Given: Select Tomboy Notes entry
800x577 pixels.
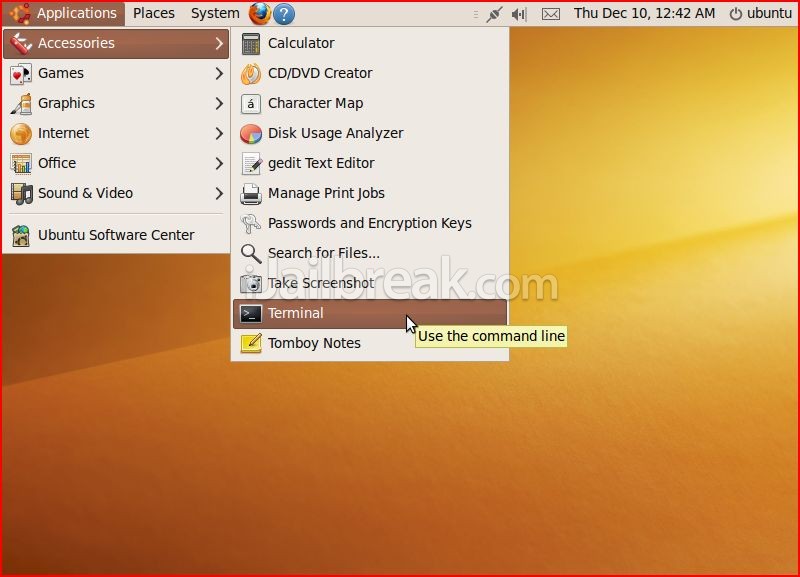Looking at the screenshot, I should click(370, 343).
